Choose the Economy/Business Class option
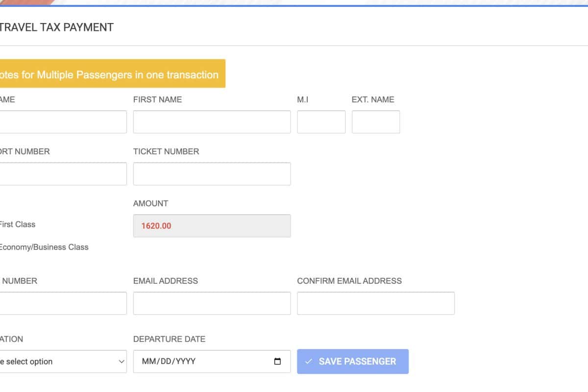588x392 pixels. point(43,247)
